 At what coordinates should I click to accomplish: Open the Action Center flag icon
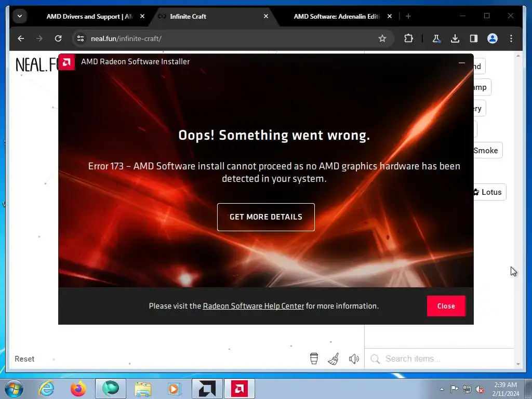[x=454, y=389]
